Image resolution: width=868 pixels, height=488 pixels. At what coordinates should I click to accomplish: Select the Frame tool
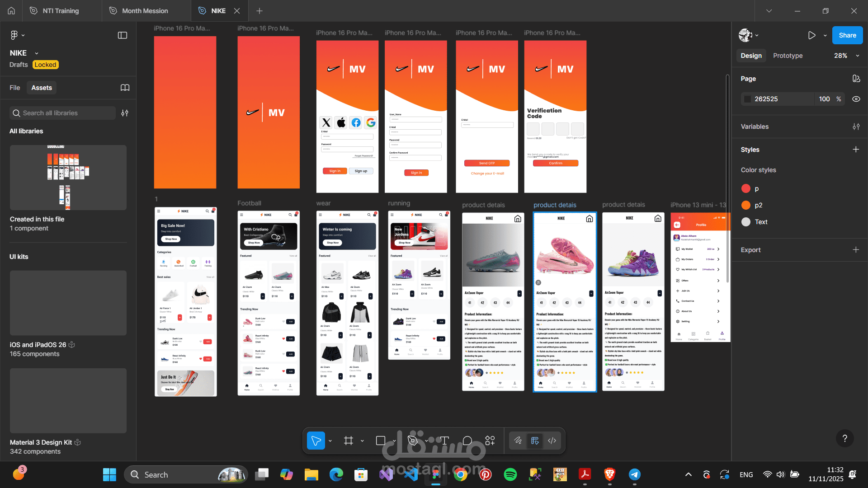349,441
